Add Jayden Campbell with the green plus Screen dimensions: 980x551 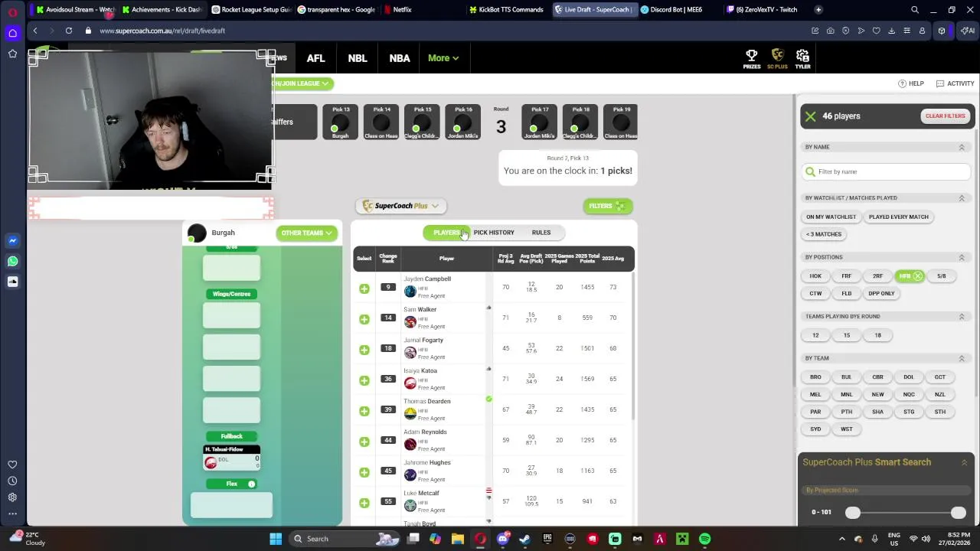point(364,289)
